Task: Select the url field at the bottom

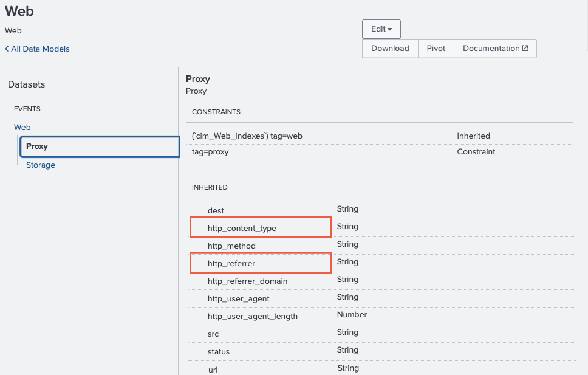Action: [213, 370]
